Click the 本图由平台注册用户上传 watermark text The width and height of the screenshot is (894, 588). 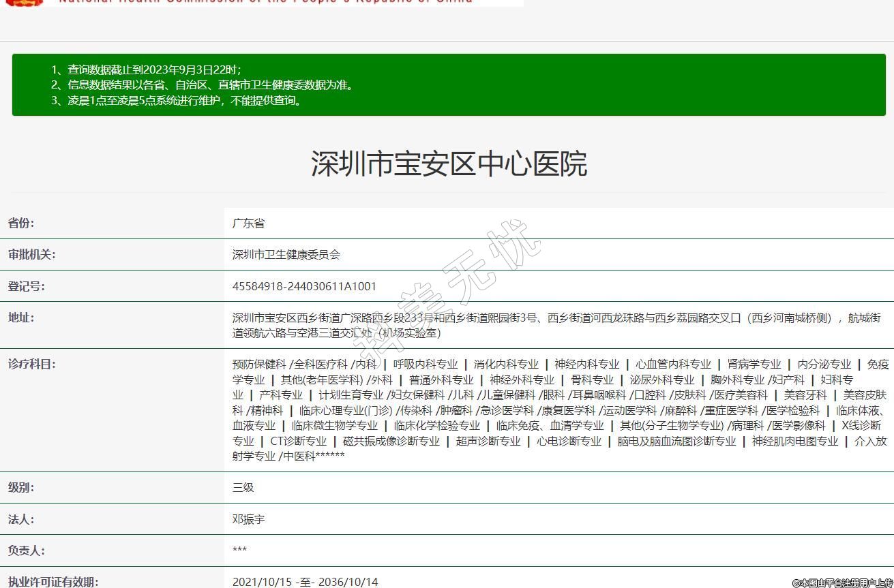click(x=842, y=583)
